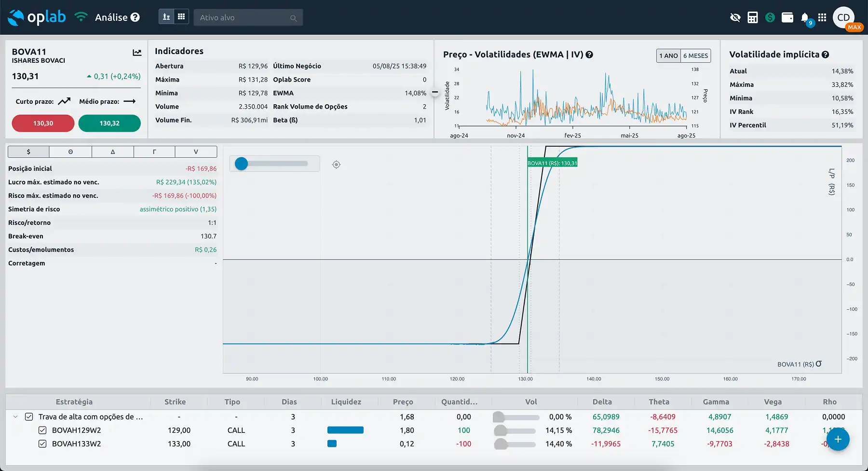
Task: Click the sigma icon next to BOVA11 (R$)
Action: coord(818,364)
